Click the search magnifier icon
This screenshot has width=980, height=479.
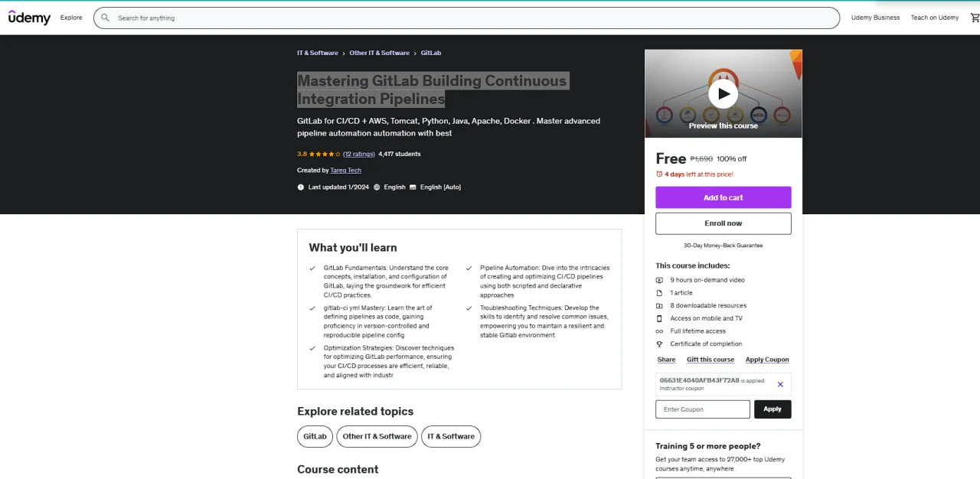point(105,18)
